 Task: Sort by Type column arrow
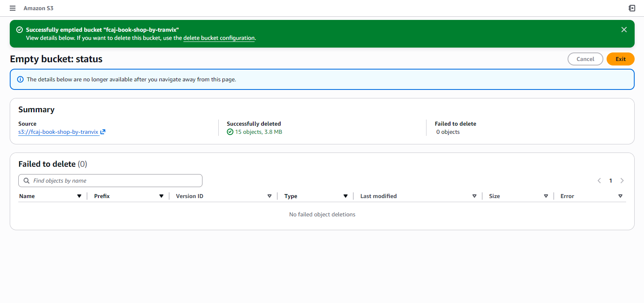(346, 196)
